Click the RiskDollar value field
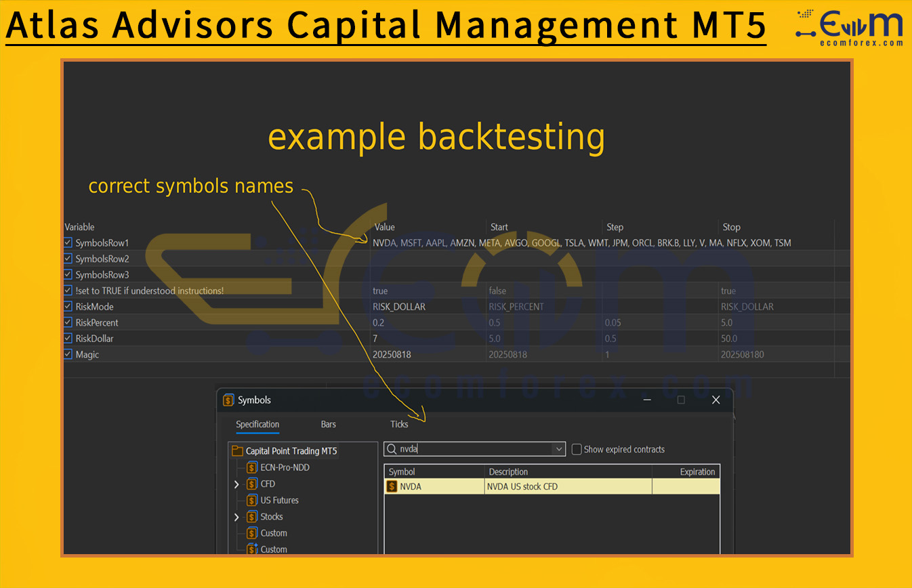The height and width of the screenshot is (588, 912). point(427,339)
